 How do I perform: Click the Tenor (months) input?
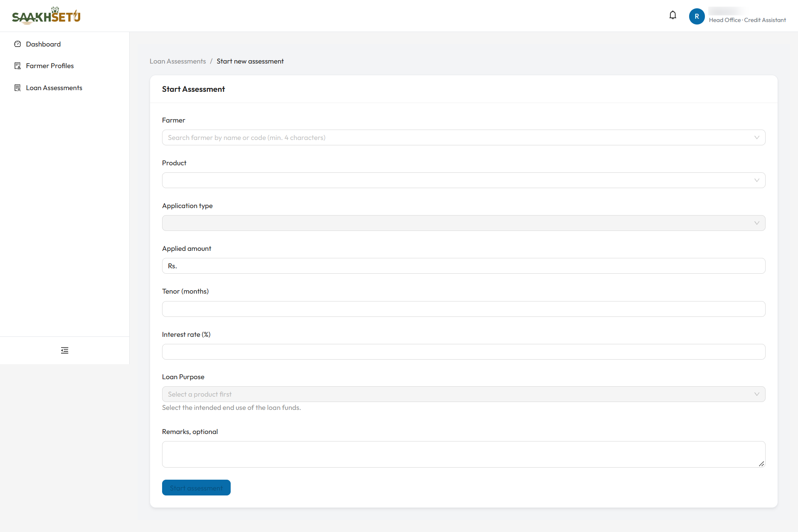463,309
